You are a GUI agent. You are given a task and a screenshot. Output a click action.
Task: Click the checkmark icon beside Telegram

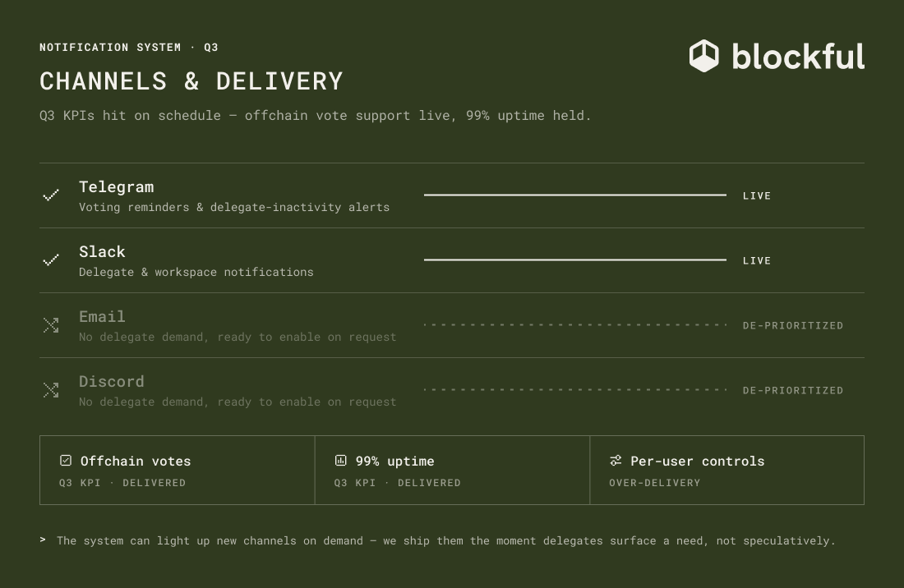(51, 195)
